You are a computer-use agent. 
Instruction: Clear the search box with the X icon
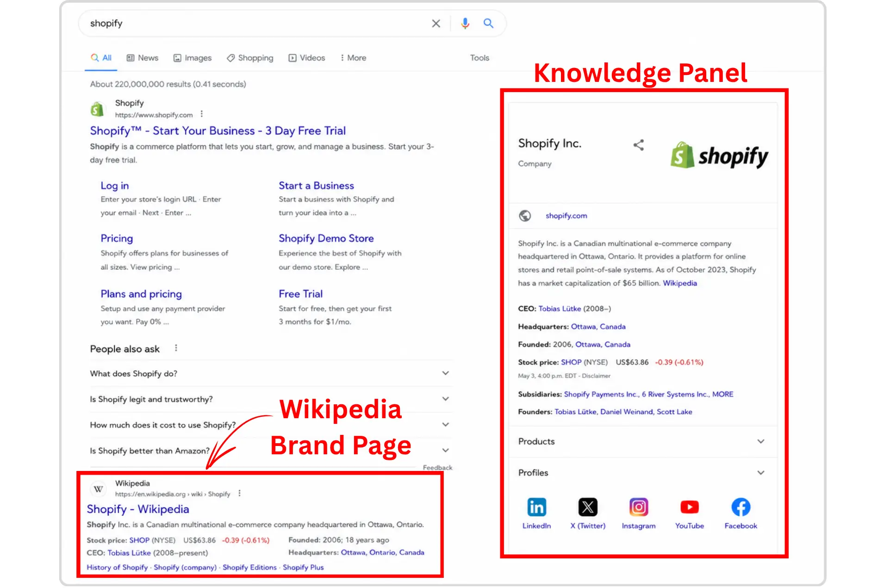(436, 24)
